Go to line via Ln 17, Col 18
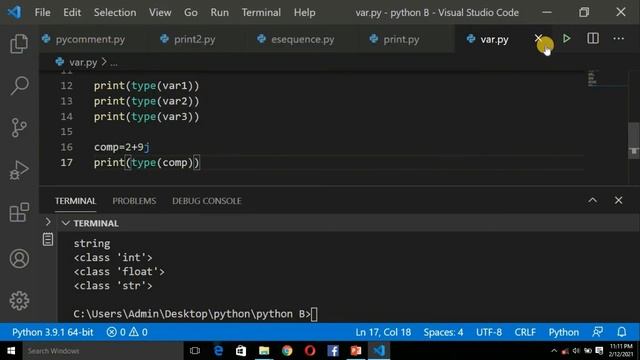Viewport: 640px width, 360px height. (383, 332)
